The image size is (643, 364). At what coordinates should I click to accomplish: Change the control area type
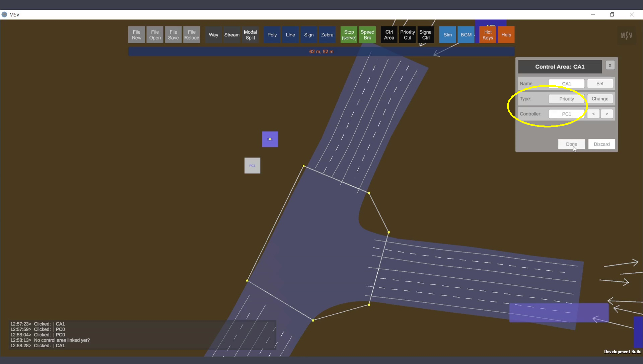[599, 99]
